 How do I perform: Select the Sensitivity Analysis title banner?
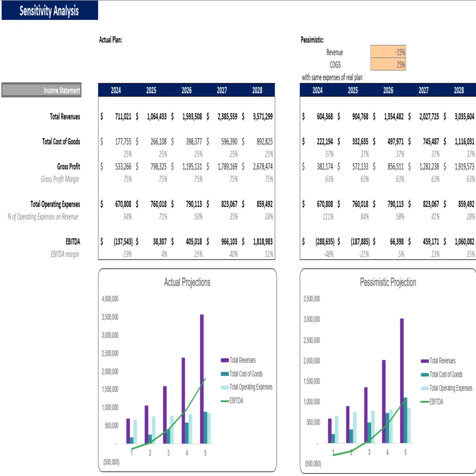tap(50, 10)
